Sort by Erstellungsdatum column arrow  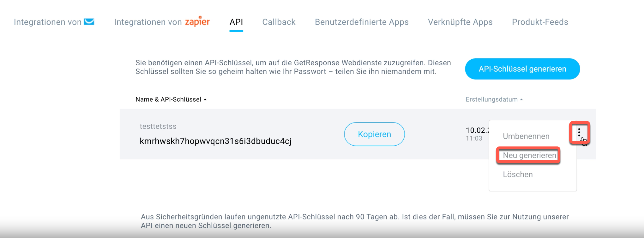pyautogui.click(x=521, y=100)
